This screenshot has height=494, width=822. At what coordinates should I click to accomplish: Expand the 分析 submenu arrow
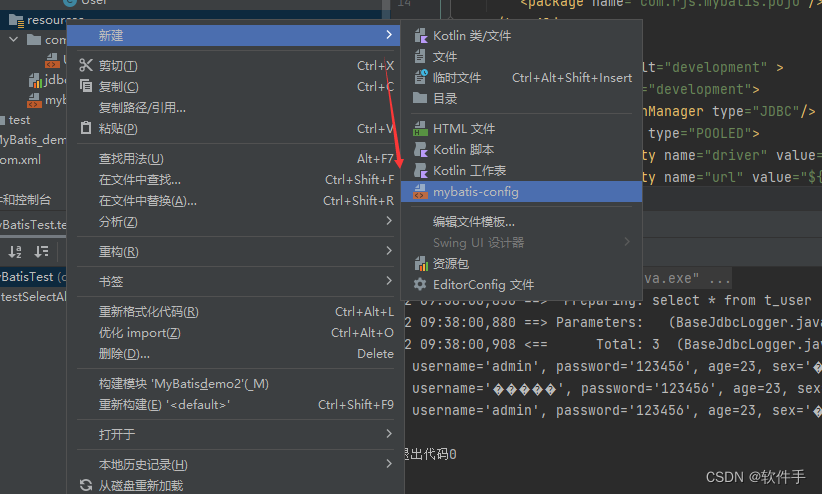[389, 221]
